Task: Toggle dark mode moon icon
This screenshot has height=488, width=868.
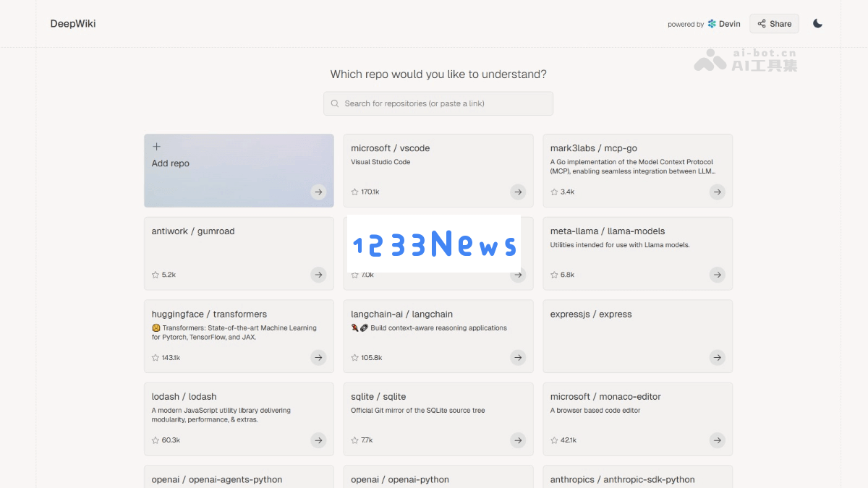Action: 817,24
